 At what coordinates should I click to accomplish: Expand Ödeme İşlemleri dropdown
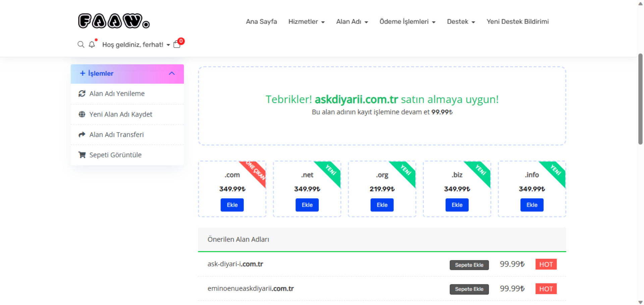click(x=408, y=21)
